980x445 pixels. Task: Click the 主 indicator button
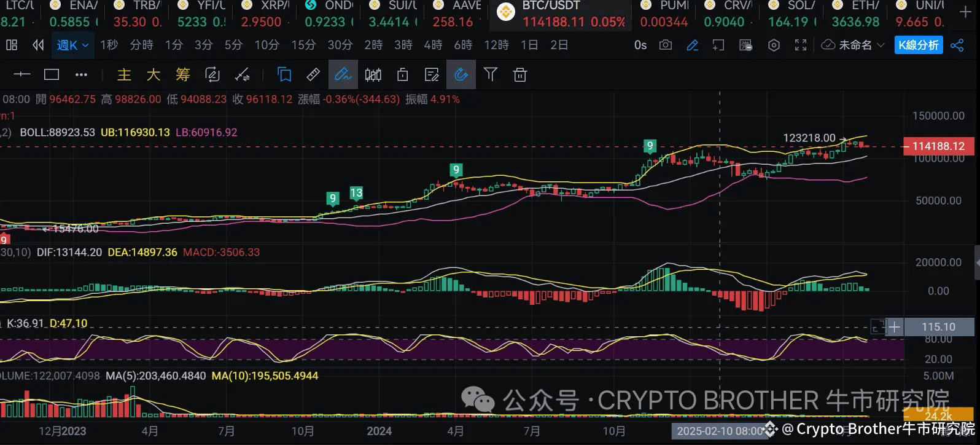(x=124, y=74)
